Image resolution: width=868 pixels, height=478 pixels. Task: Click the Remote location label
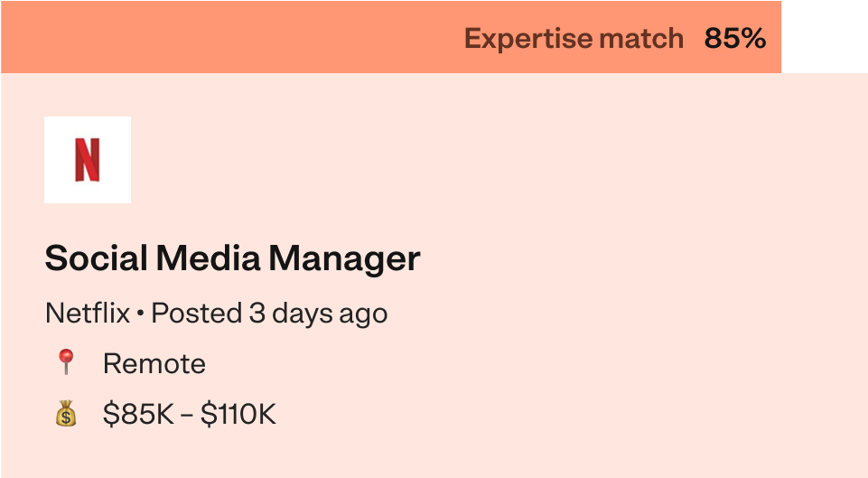[x=154, y=364]
